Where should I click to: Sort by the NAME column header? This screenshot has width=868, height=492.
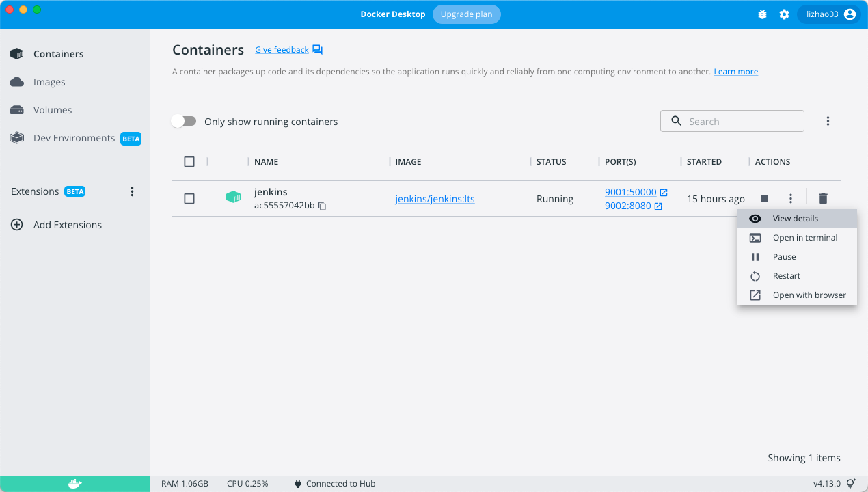coord(266,162)
